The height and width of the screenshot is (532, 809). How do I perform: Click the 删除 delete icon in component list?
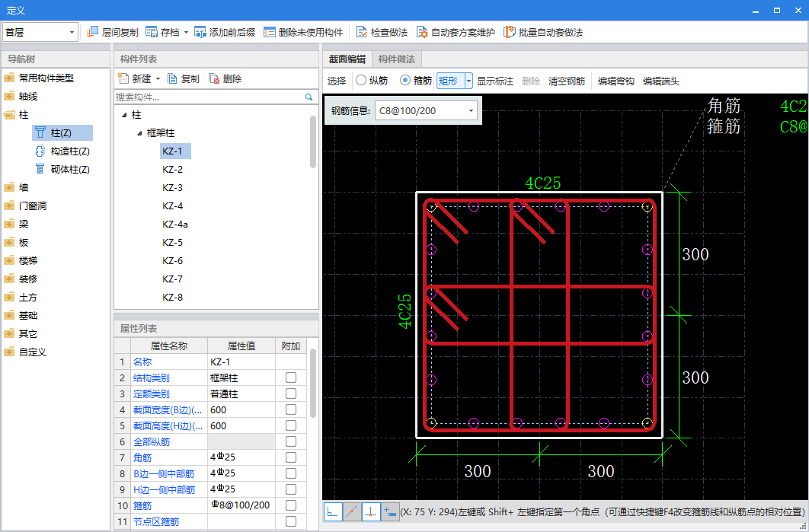click(x=214, y=78)
